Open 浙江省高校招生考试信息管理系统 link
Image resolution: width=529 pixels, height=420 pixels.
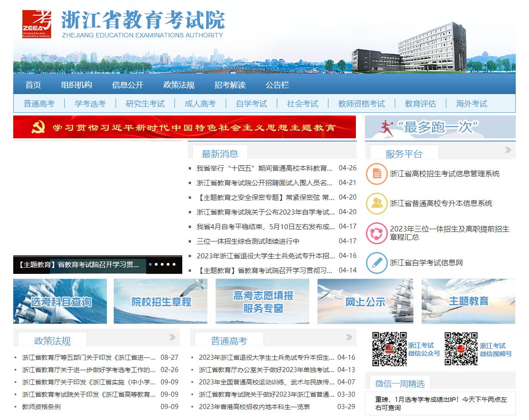click(x=444, y=174)
